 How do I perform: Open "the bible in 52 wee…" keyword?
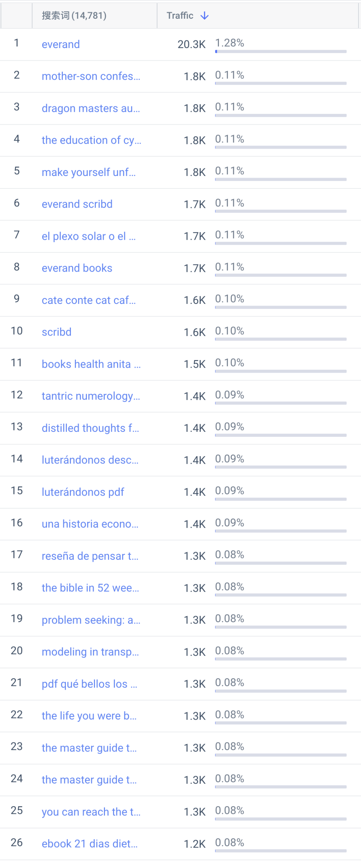pos(91,588)
